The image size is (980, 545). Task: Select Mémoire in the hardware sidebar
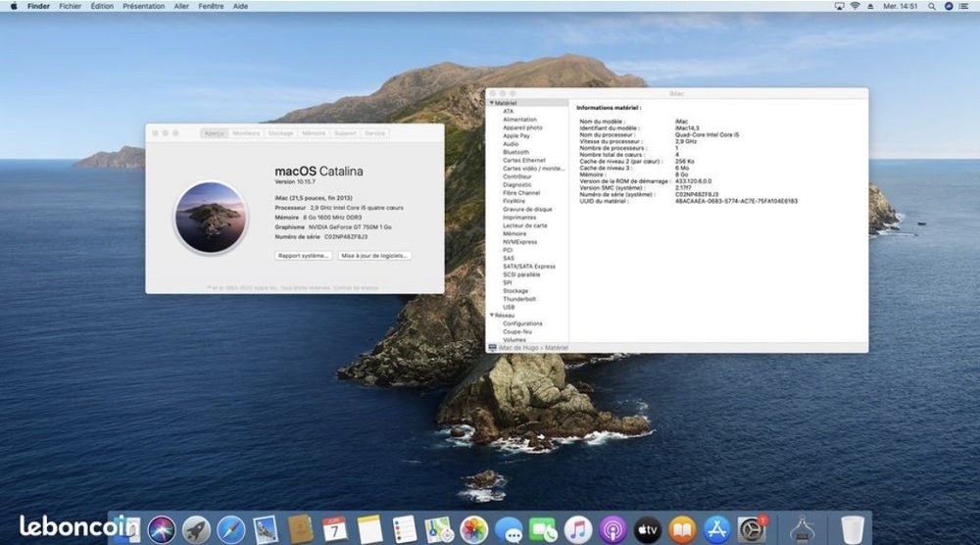[x=514, y=233]
